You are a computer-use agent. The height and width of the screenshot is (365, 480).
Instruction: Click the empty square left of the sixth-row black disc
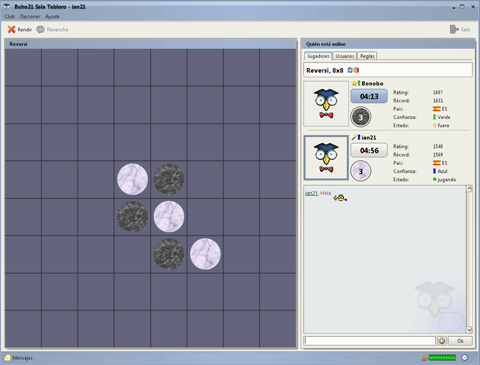[132, 254]
